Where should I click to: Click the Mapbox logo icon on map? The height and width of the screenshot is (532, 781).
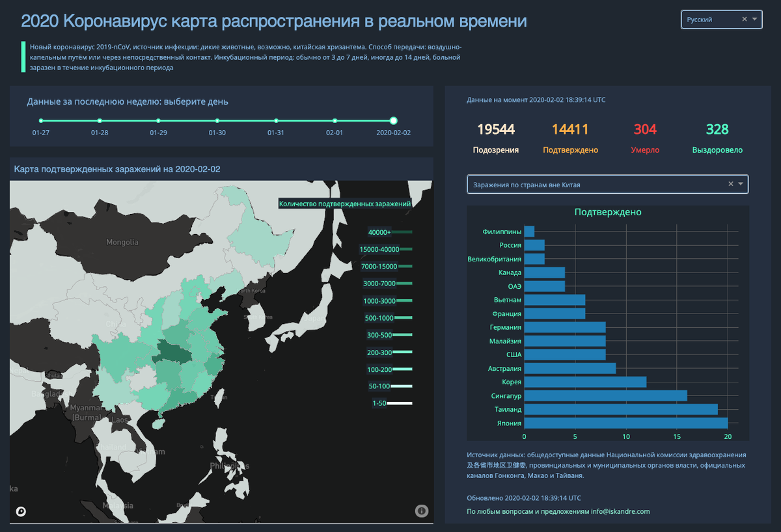tap(21, 512)
